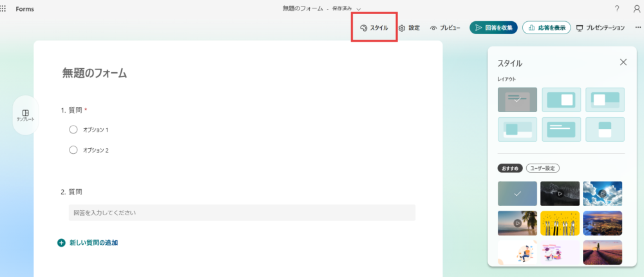The width and height of the screenshot is (644, 277).
Task: Select the オプション 1 radio button
Action: click(x=73, y=130)
